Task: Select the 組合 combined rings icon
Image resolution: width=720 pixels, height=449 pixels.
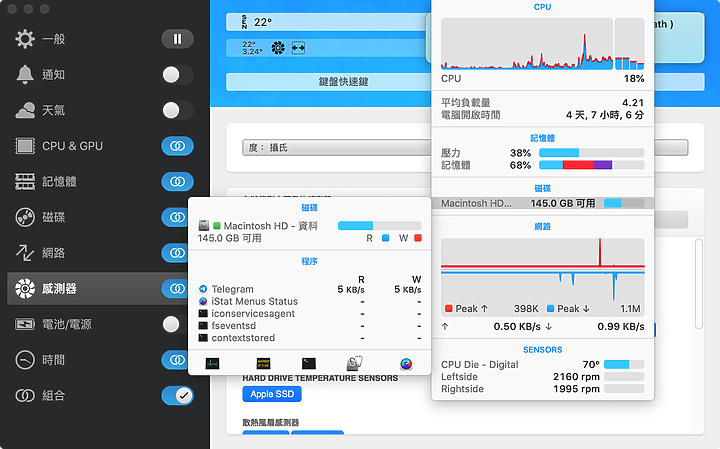Action: pos(25,395)
